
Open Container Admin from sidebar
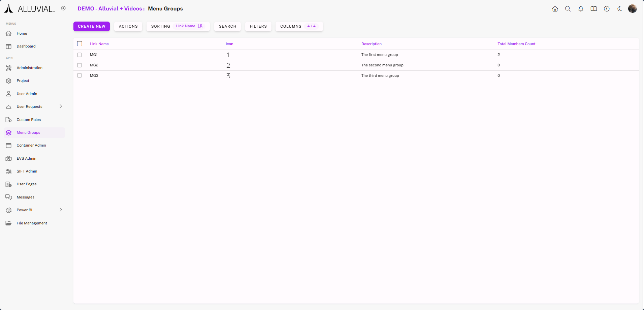pos(31,145)
